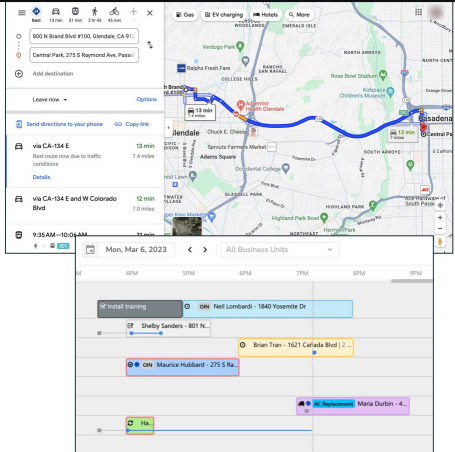
Task: Click the Rose Bowl Stadium map pin
Action: click(383, 75)
